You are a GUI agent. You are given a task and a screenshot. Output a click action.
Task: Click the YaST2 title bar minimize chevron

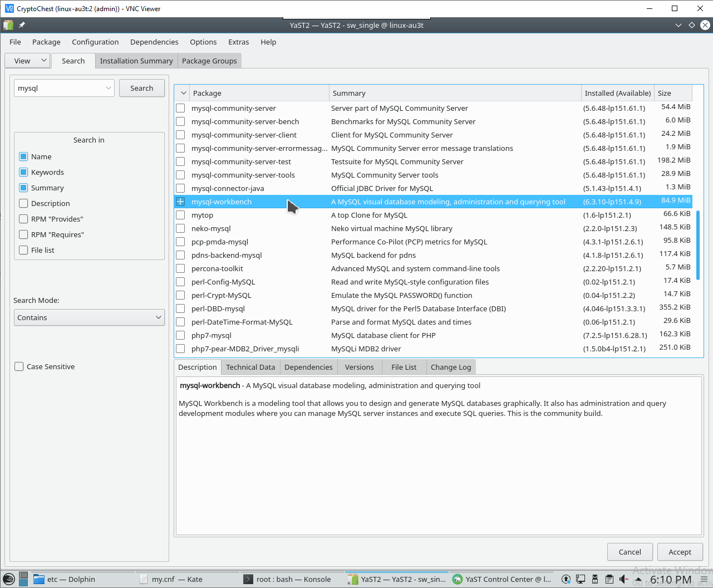coord(678,25)
